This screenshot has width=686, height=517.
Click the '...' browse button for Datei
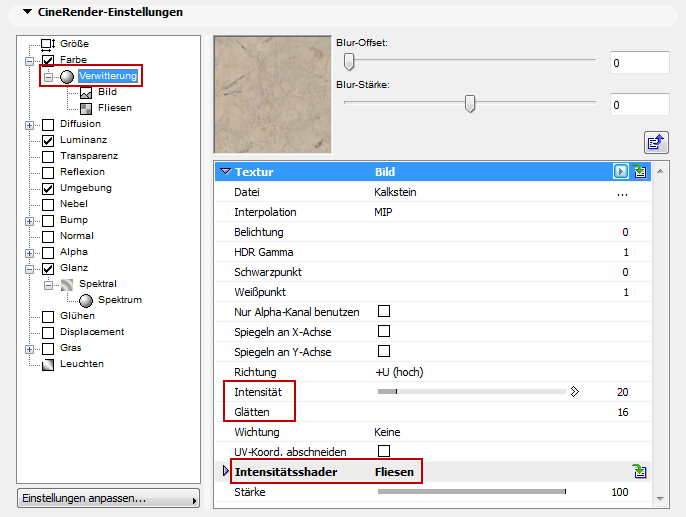tap(622, 193)
